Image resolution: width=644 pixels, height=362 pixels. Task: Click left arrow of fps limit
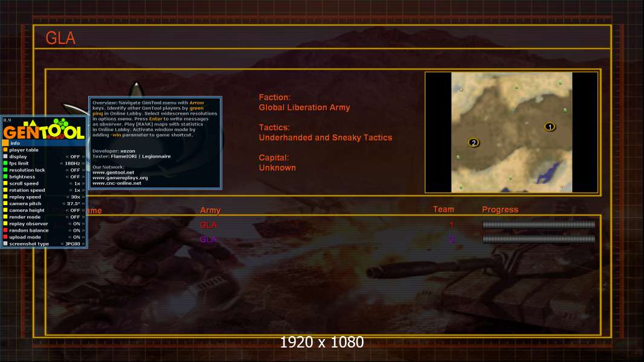pyautogui.click(x=62, y=163)
